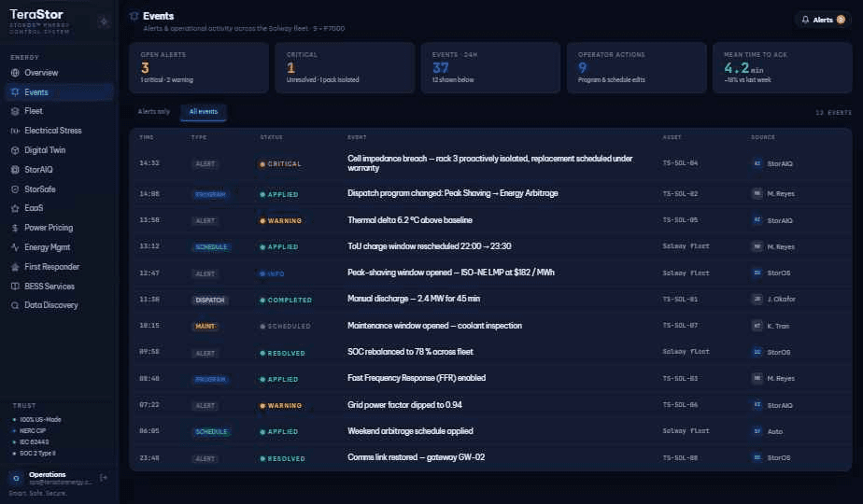863x504 pixels.
Task: Click the SCHEDULE badge in the 13:12 row
Action: coord(211,247)
